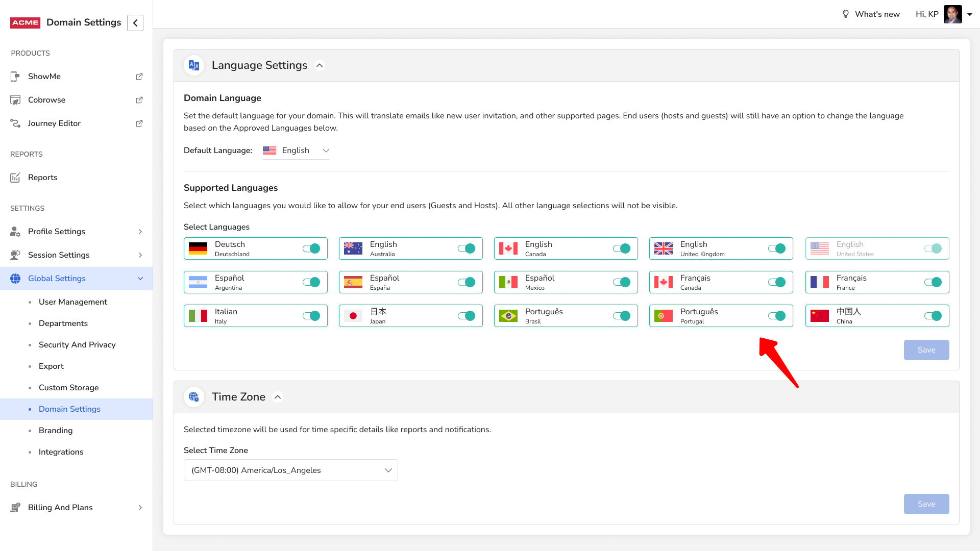Open the Select Time Zone dropdown
The image size is (980, 551).
(290, 470)
